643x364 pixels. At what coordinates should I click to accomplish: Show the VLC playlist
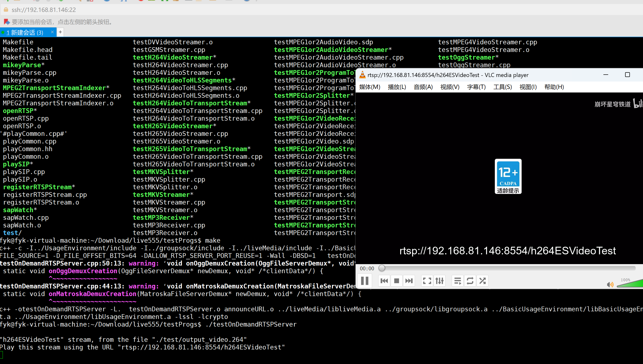(458, 281)
